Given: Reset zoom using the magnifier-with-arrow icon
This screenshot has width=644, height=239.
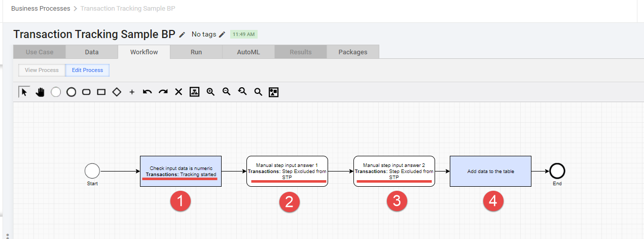Looking at the screenshot, I should (242, 92).
